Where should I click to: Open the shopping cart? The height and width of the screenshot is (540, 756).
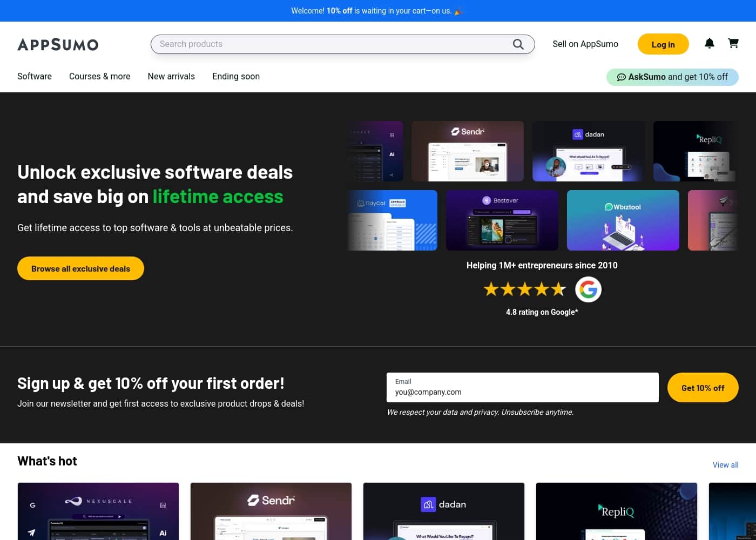(733, 43)
